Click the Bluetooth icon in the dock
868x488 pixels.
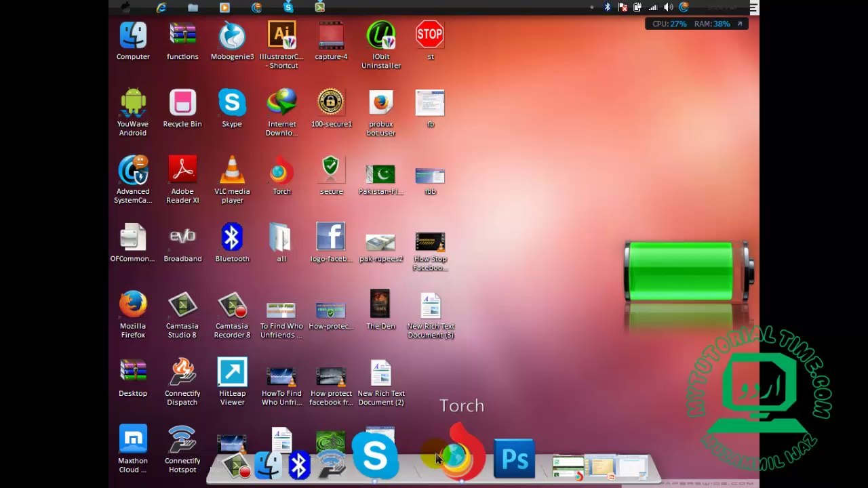[x=299, y=466]
